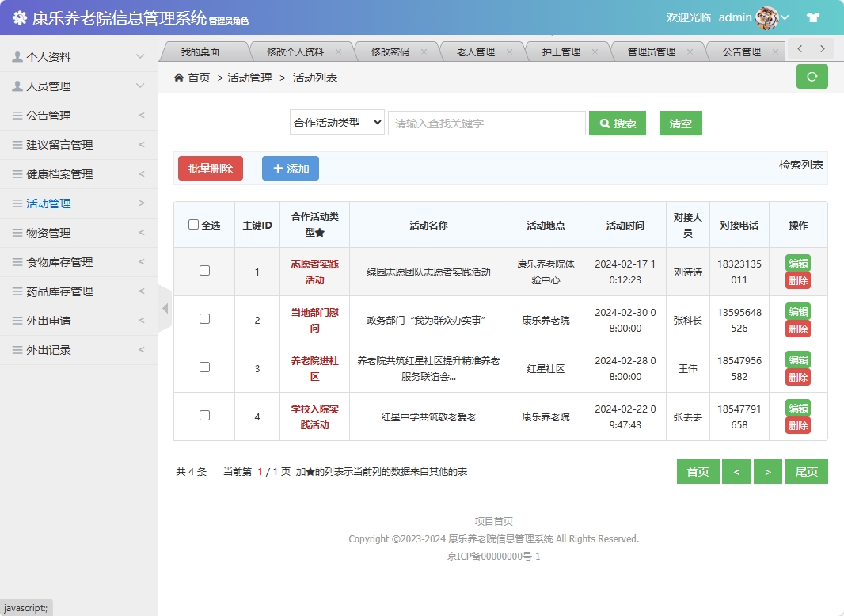This screenshot has width=844, height=616.
Task: Open the admin account dropdown arrow
Action: (784, 16)
